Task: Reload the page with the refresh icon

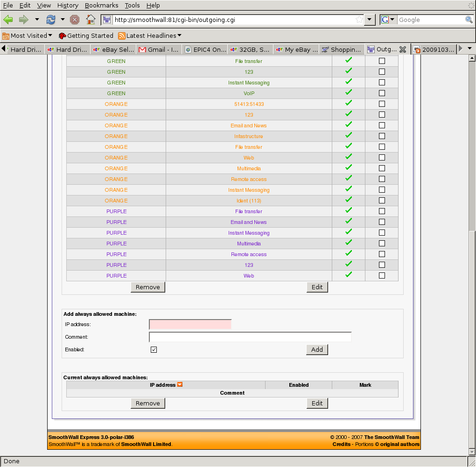Action: 51,20
